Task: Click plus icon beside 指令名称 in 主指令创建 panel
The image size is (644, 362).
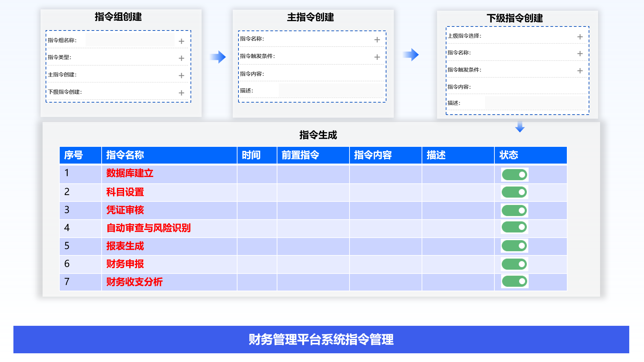Action: 377,40
